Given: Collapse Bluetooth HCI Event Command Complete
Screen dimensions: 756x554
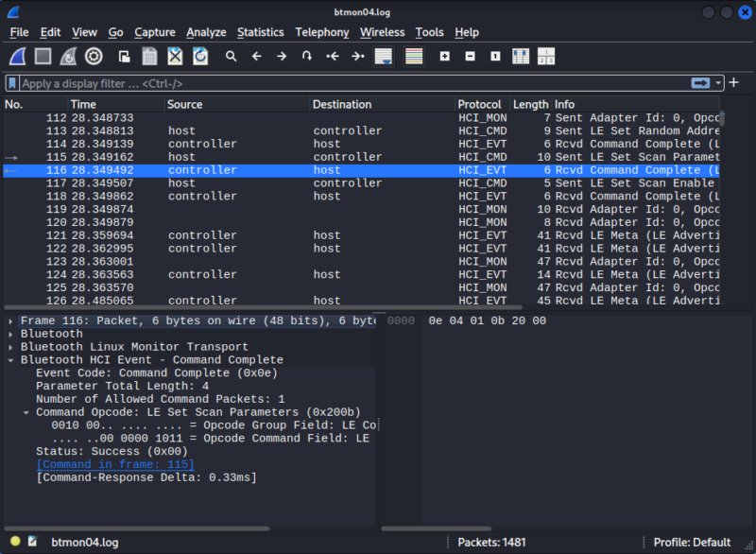Looking at the screenshot, I should point(10,360).
